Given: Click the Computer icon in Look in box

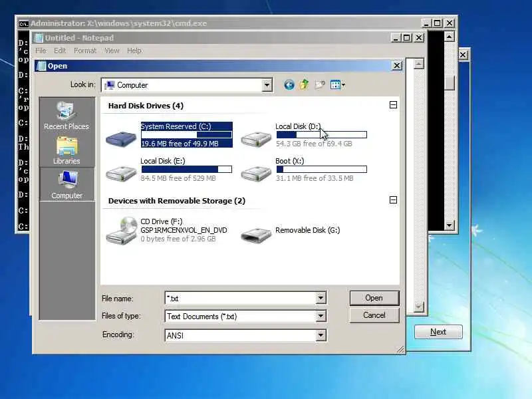Looking at the screenshot, I should 109,85.
